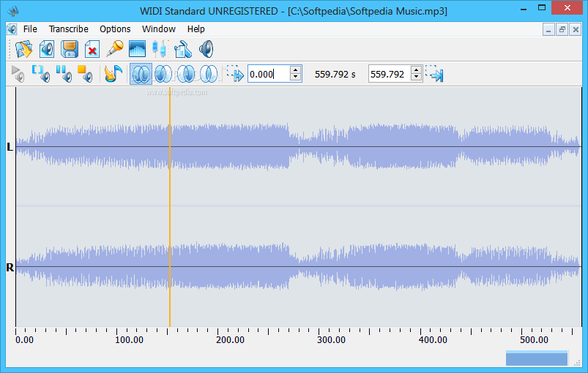Pause playback with the pause speaker icon
The width and height of the screenshot is (588, 373).
tap(64, 74)
